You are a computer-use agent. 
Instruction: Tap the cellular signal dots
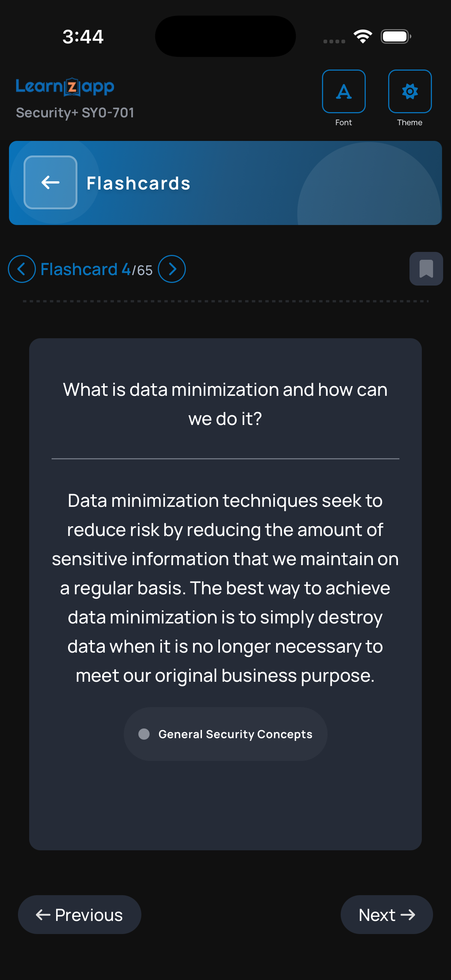click(x=334, y=41)
